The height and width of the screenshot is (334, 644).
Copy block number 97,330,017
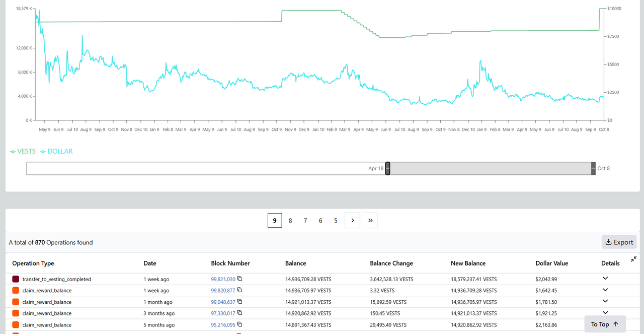(x=240, y=313)
